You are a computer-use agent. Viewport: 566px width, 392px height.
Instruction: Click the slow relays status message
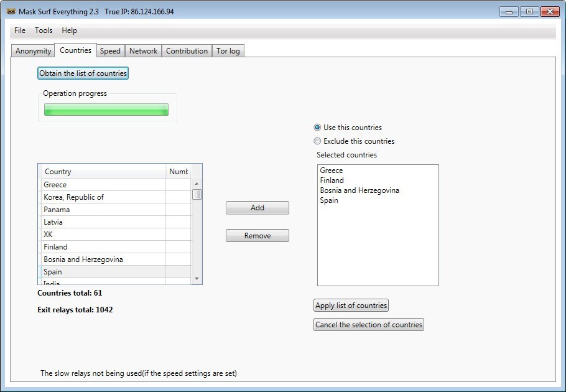click(139, 373)
